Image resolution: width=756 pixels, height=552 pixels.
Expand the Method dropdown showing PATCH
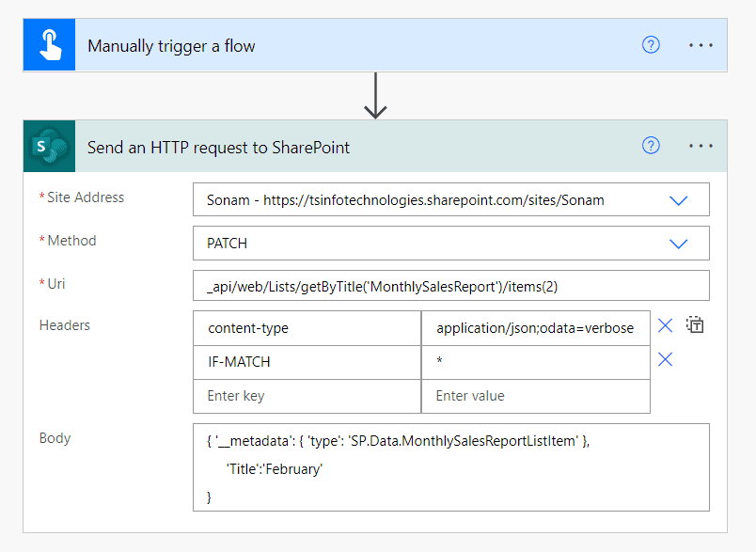coord(678,244)
